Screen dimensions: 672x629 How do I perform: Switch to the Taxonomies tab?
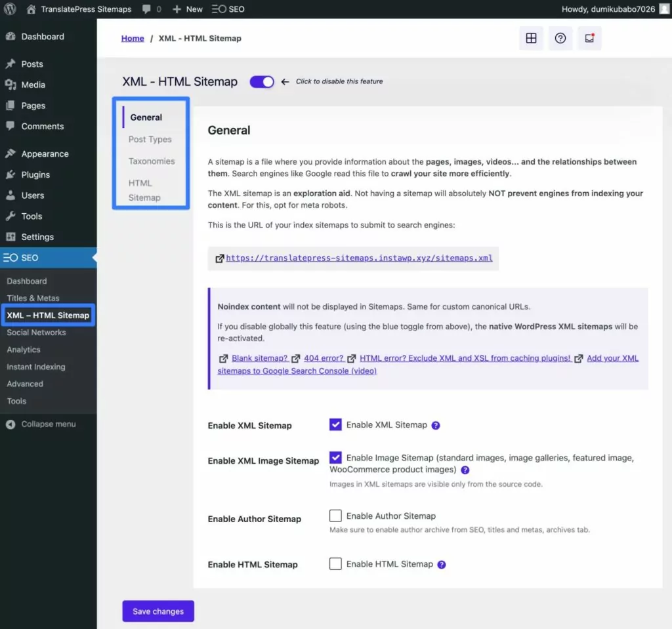tap(152, 161)
